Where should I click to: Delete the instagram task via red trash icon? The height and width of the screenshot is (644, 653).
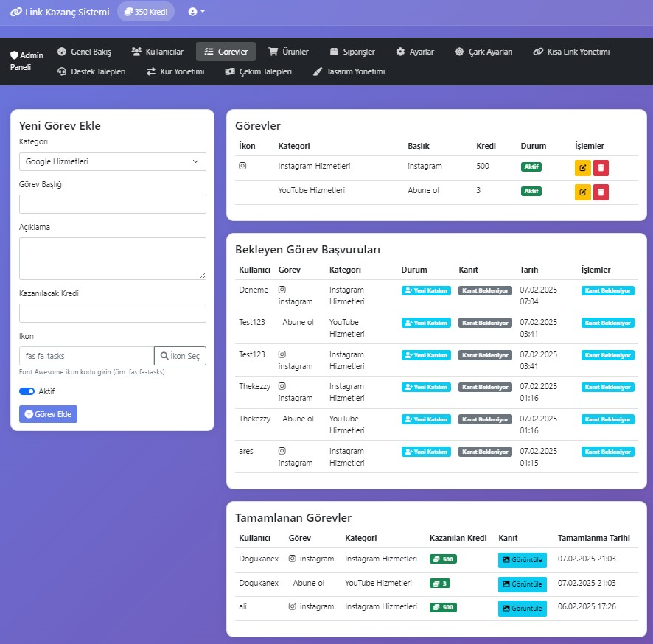[x=601, y=168]
